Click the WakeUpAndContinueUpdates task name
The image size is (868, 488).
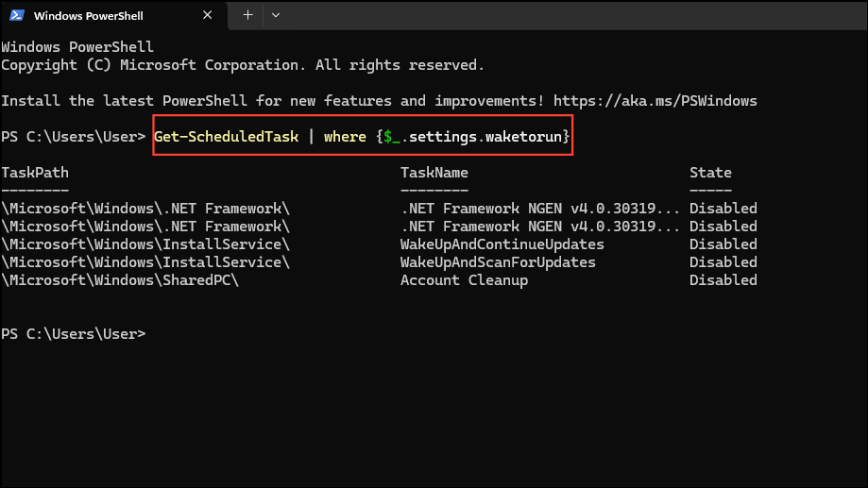(502, 244)
